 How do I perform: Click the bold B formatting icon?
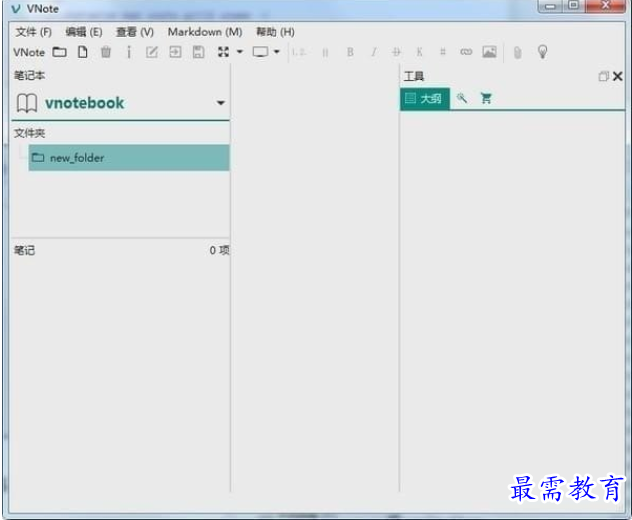(x=350, y=52)
